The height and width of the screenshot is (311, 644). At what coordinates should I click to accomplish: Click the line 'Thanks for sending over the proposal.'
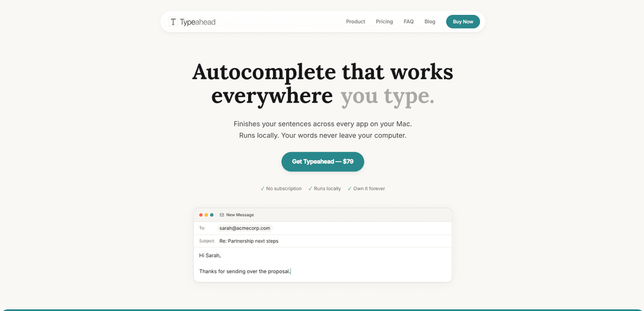245,271
